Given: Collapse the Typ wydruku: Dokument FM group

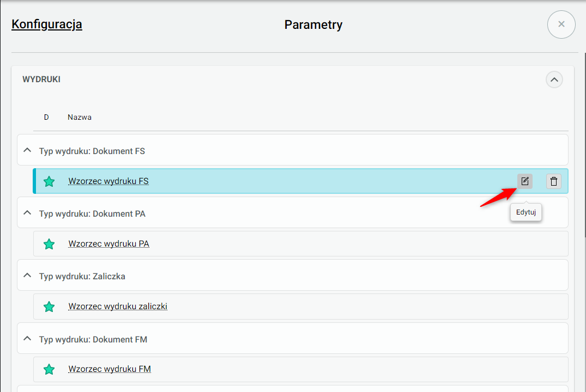Looking at the screenshot, I should [x=27, y=339].
